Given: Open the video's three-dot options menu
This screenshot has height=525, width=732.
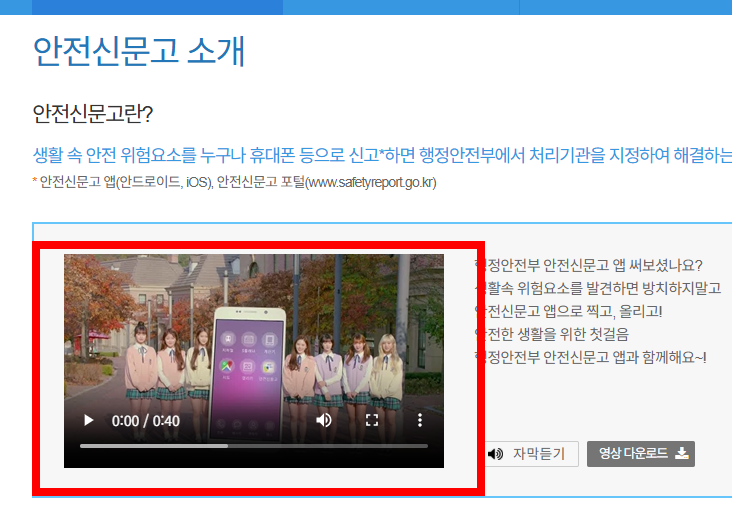Looking at the screenshot, I should (420, 420).
